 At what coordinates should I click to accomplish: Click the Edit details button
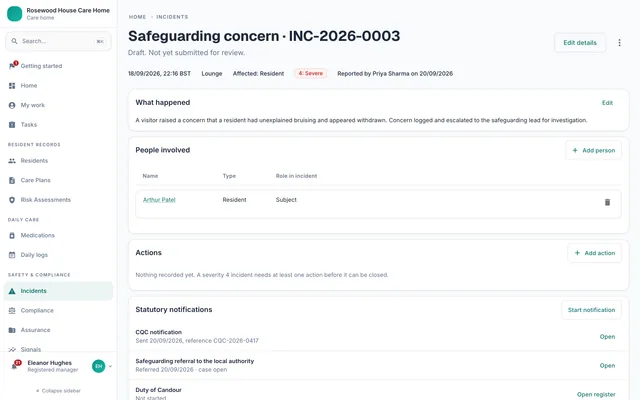tap(580, 42)
